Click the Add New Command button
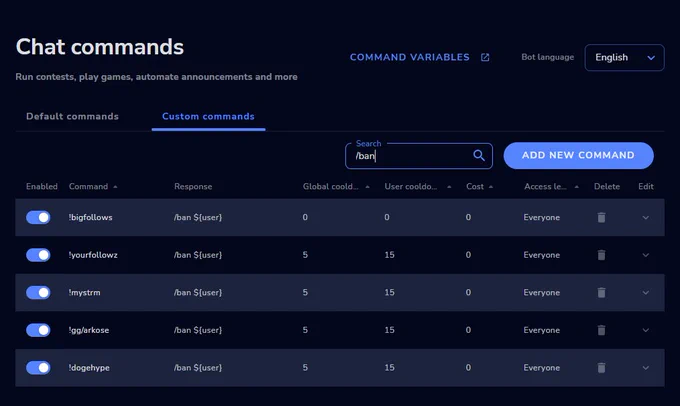 [578, 155]
